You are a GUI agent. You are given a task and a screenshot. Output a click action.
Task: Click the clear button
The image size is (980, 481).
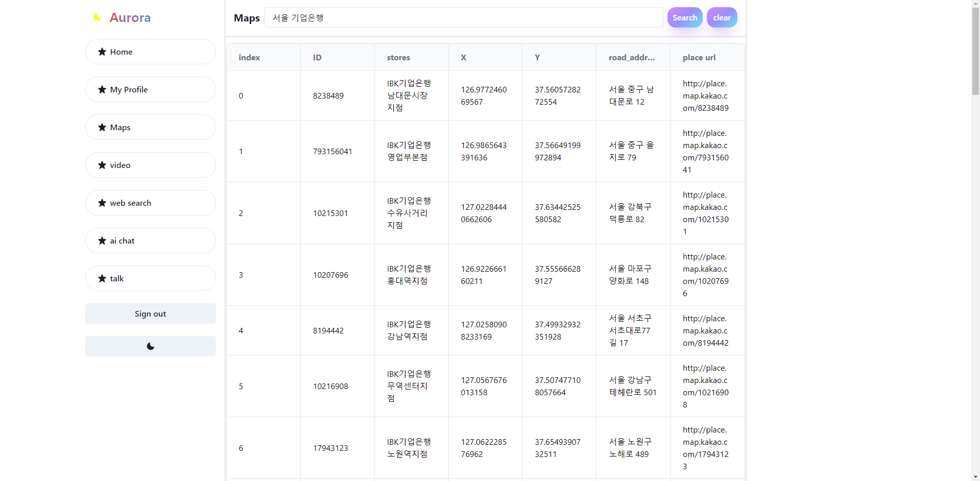[x=722, y=17]
